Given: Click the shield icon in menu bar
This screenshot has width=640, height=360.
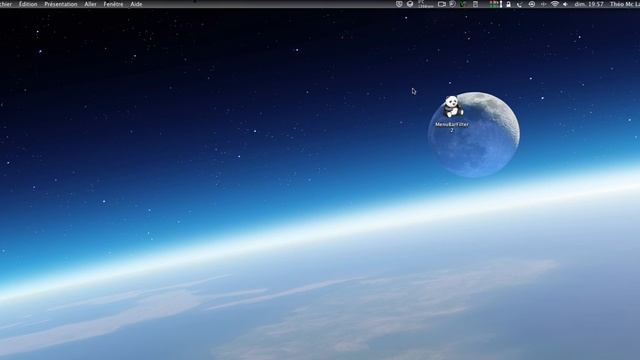Looking at the screenshot, I should pos(399,4).
